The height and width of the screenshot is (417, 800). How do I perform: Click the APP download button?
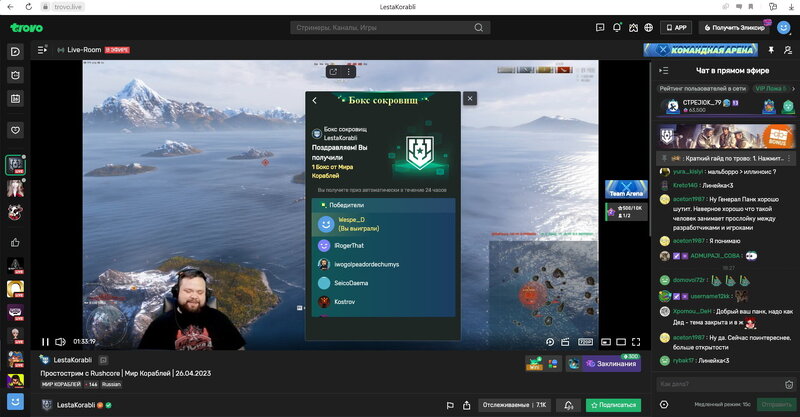pos(676,28)
